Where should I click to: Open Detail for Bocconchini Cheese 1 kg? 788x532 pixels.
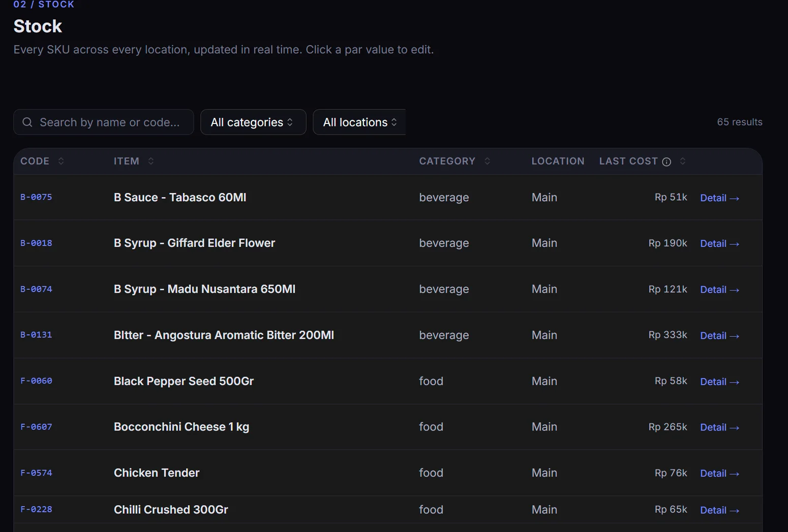[x=719, y=427]
